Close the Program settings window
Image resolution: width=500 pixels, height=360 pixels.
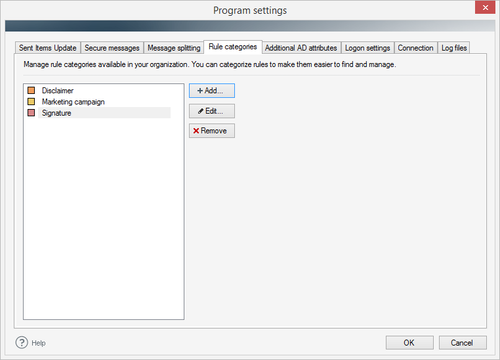(x=485, y=7)
